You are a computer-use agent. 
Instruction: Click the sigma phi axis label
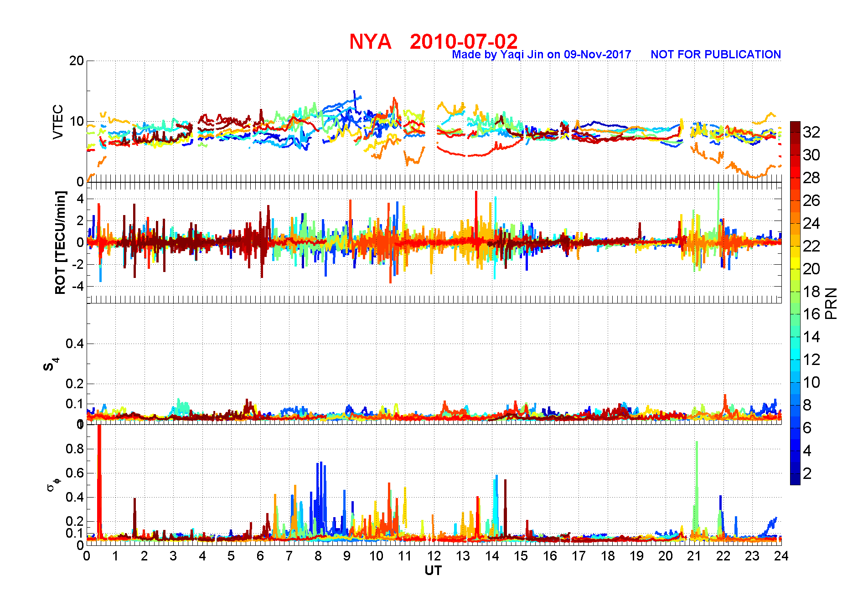(x=53, y=484)
